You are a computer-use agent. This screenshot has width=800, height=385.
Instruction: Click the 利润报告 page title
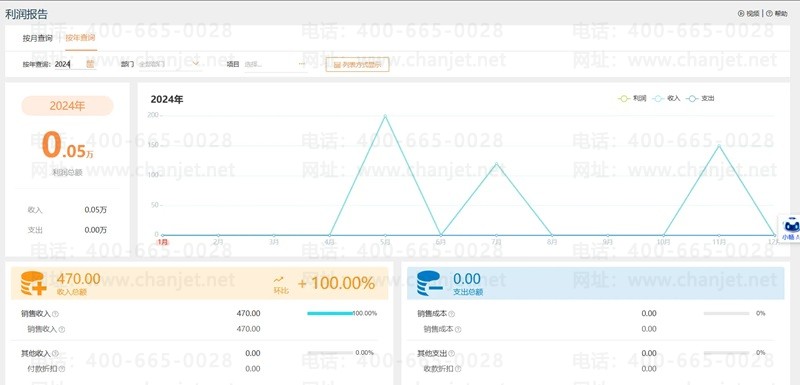[27, 14]
